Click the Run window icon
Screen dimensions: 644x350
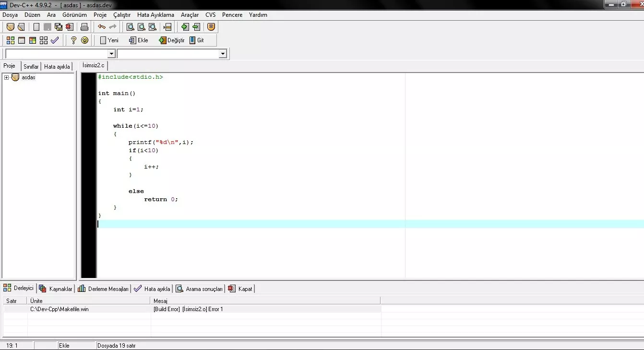pyautogui.click(x=22, y=40)
